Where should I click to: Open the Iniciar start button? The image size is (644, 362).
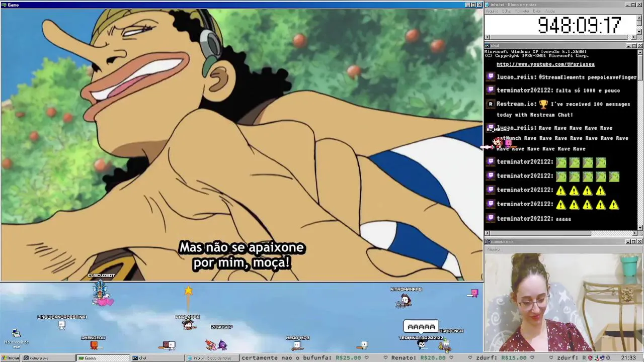point(11,358)
